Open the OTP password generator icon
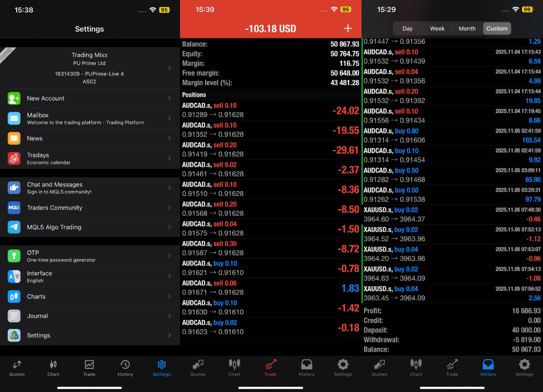This screenshot has height=392, width=543. tap(14, 256)
